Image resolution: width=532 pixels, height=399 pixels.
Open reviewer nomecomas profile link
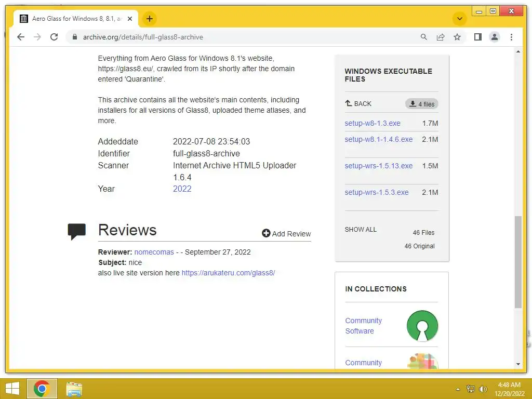[x=154, y=252]
